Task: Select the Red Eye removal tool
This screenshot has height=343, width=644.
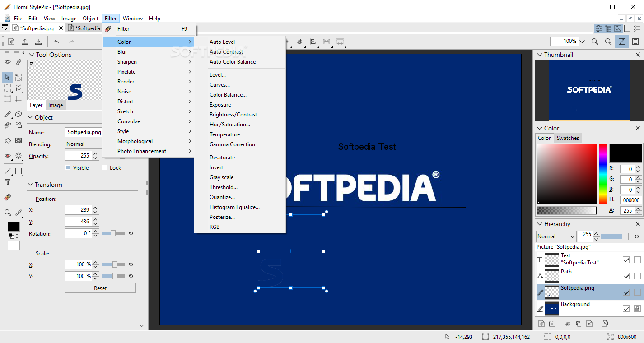Action: click(x=8, y=156)
